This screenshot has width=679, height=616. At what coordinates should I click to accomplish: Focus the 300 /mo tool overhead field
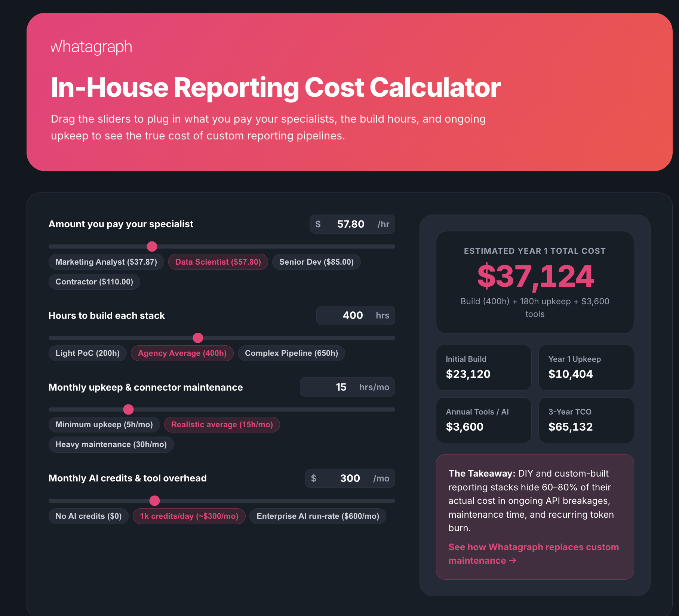[350, 478]
